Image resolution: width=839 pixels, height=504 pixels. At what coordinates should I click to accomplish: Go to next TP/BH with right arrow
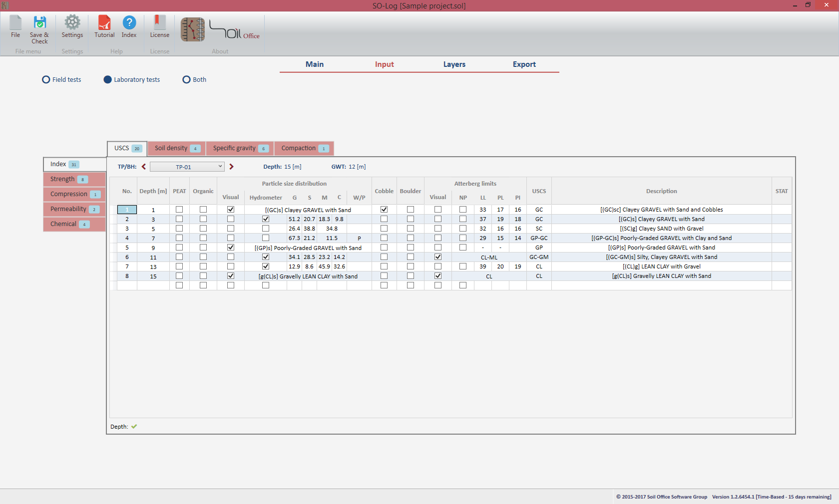pyautogui.click(x=231, y=167)
